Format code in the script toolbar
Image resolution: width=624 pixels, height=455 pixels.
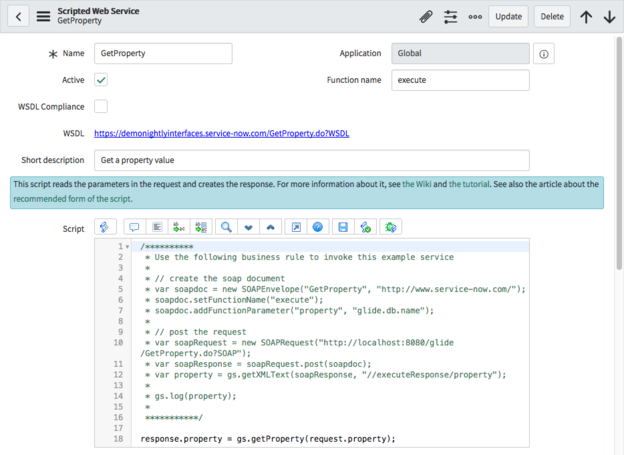157,227
